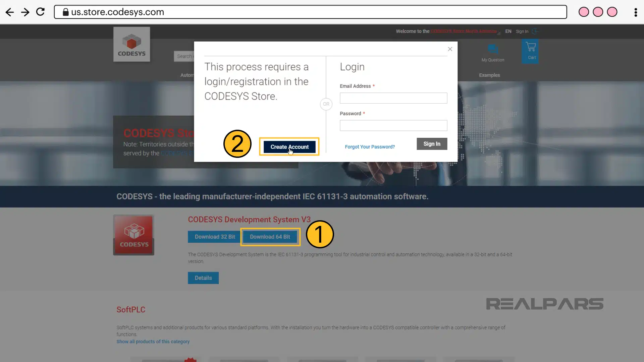Click the browser menu dots icon
This screenshot has width=644, height=362.
[636, 12]
